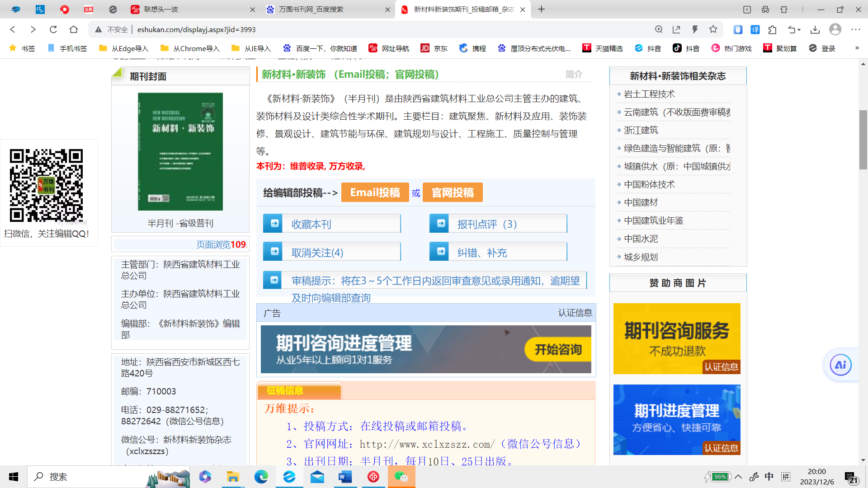This screenshot has width=868, height=488.
Task: Bookmark this page with the star icon
Action: (x=713, y=29)
